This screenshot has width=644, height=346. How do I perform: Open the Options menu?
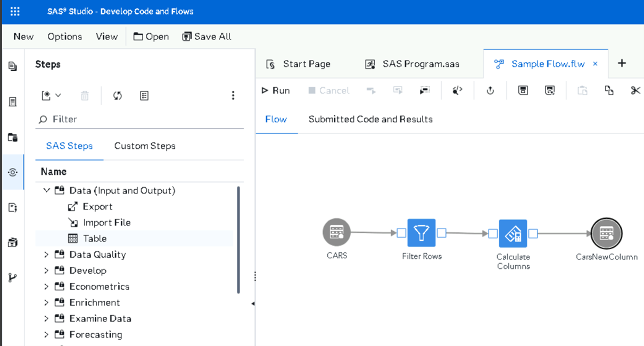[x=65, y=37]
